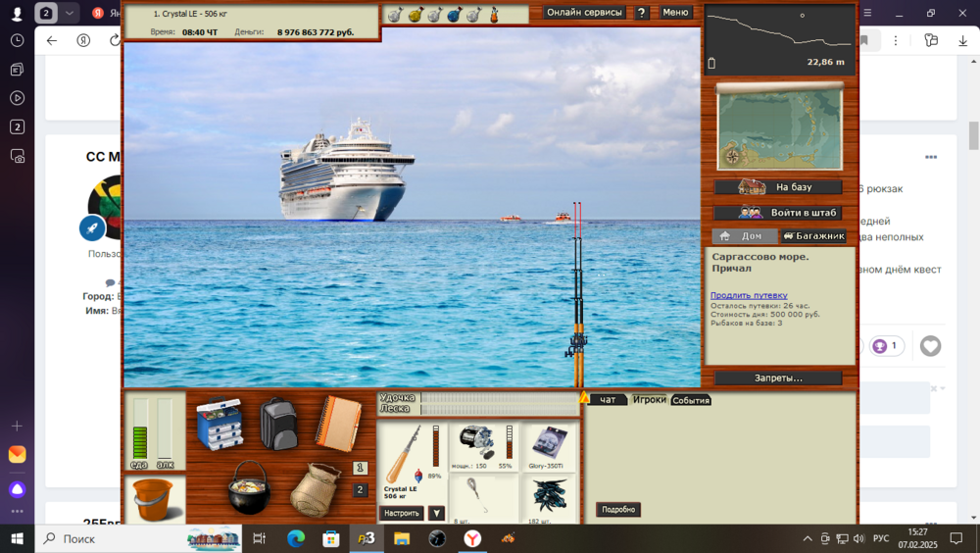Open the Меню dropdown
Screen dimensions: 980x553
(x=675, y=13)
